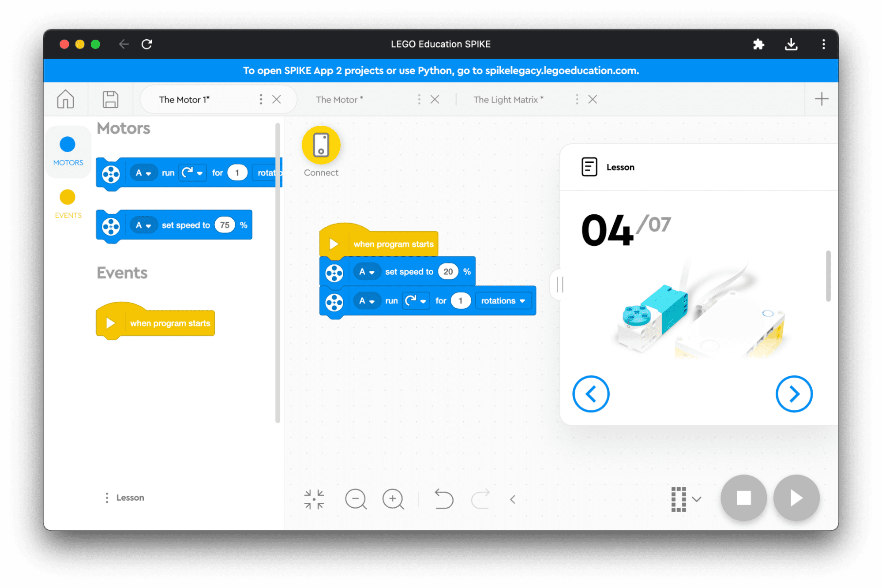This screenshot has height=588, width=882.
Task: Click the undo button
Action: pos(444,498)
